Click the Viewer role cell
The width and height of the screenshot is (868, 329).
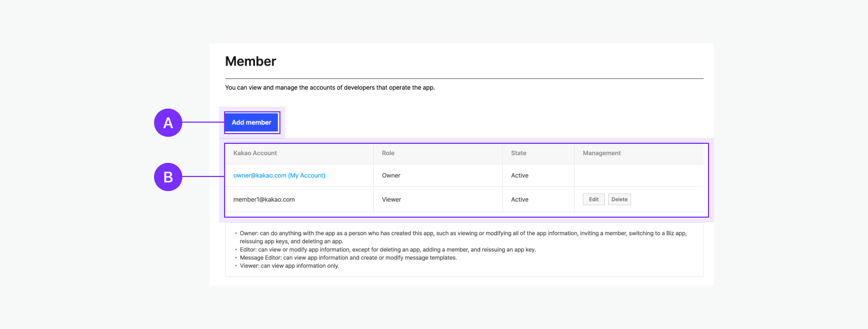click(392, 199)
